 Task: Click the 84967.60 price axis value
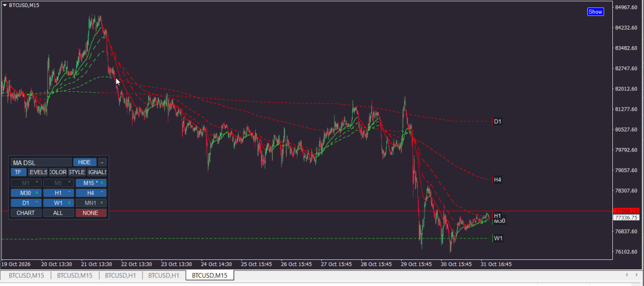coord(626,7)
